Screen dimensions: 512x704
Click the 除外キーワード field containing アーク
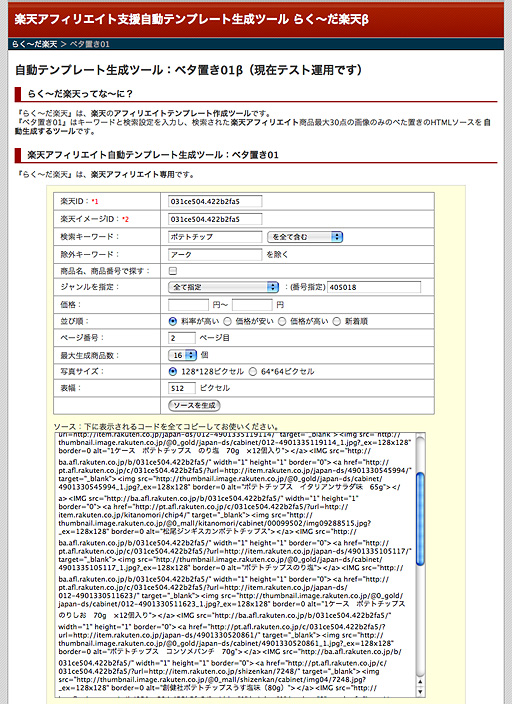pyautogui.click(x=215, y=255)
